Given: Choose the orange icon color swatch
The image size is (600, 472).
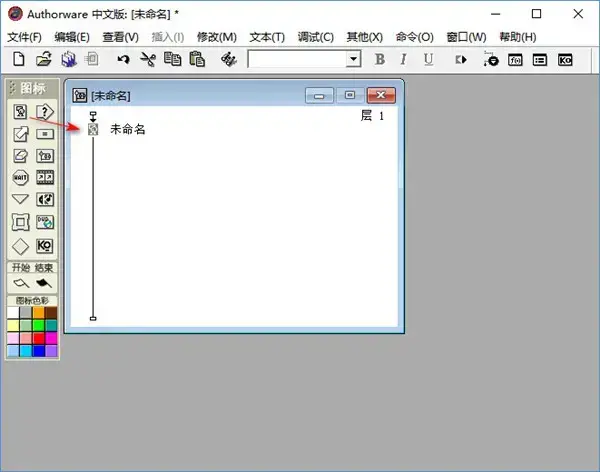Looking at the screenshot, I should point(38,313).
